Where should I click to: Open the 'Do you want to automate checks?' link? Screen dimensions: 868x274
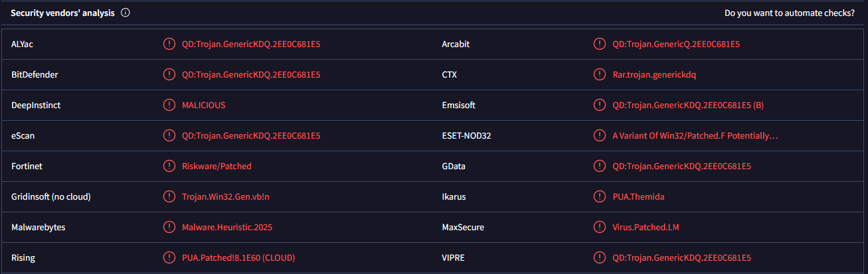pyautogui.click(x=790, y=13)
